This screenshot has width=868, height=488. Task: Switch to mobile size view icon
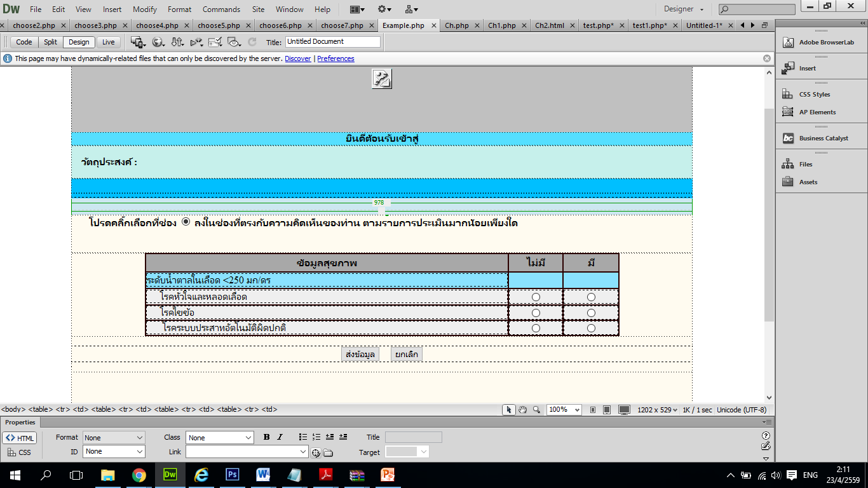pyautogui.click(x=593, y=410)
